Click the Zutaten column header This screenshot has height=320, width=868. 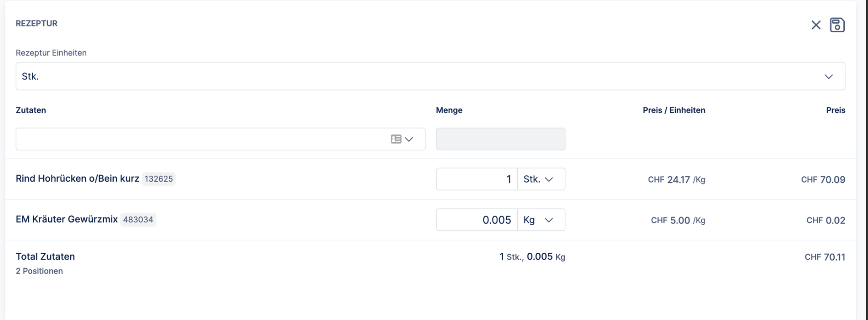pyautogui.click(x=31, y=110)
